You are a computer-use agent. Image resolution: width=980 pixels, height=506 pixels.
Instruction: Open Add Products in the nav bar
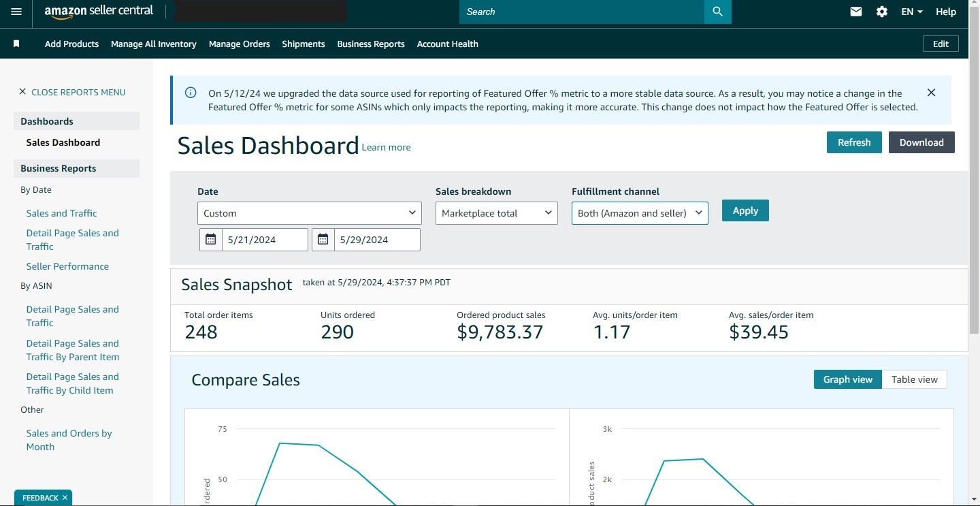[71, 44]
